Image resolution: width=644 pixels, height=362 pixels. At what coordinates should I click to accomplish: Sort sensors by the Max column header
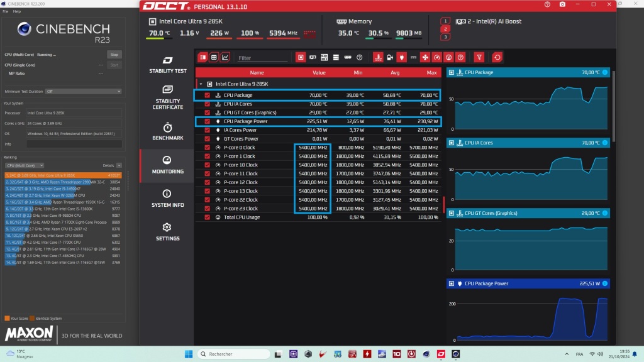(x=431, y=73)
